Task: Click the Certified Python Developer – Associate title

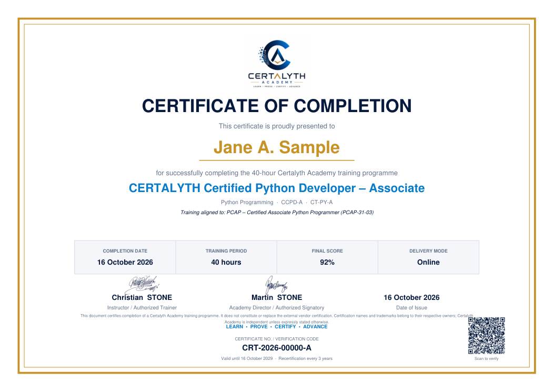Action: [x=277, y=188]
